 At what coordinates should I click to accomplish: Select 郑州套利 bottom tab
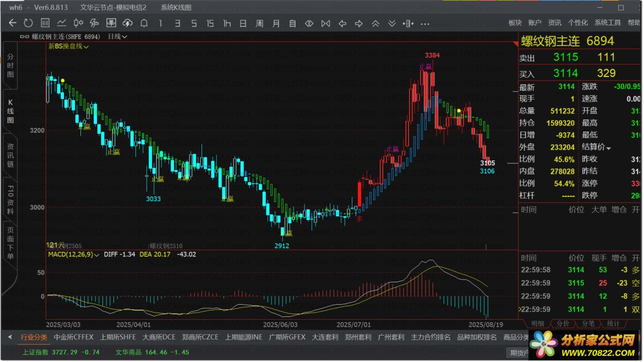358,337
